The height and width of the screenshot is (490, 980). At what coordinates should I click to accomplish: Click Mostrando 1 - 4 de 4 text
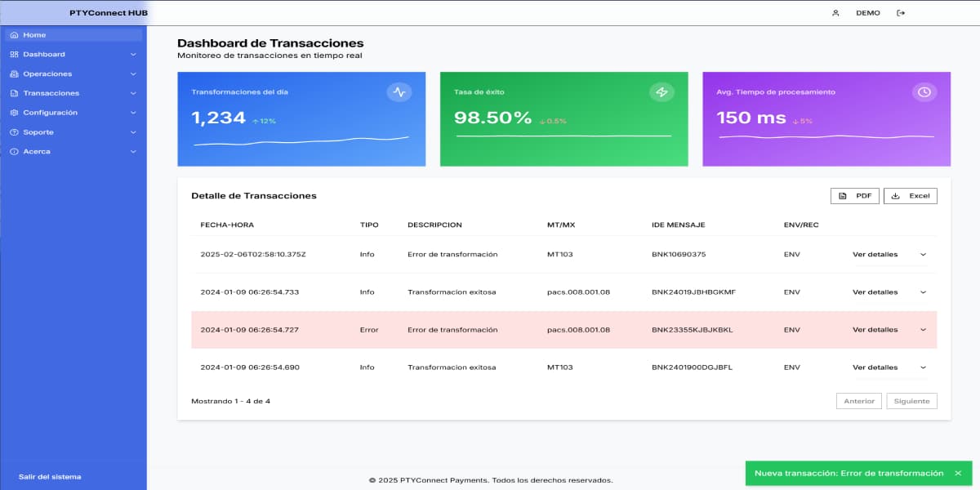click(x=230, y=401)
